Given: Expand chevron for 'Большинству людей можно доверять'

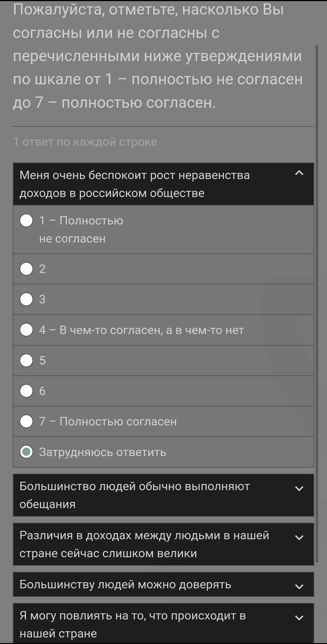Looking at the screenshot, I should click(299, 587).
